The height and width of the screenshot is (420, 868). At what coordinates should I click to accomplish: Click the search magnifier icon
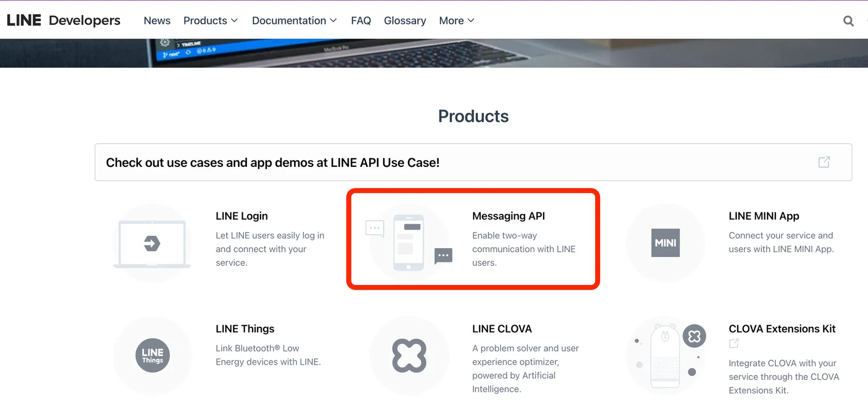848,21
